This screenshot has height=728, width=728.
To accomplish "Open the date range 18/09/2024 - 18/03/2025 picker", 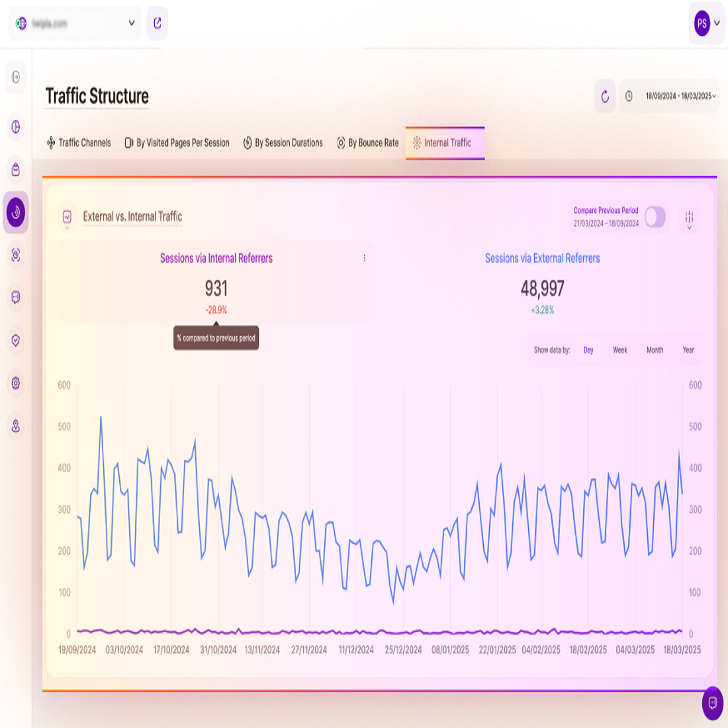I will pos(670,96).
